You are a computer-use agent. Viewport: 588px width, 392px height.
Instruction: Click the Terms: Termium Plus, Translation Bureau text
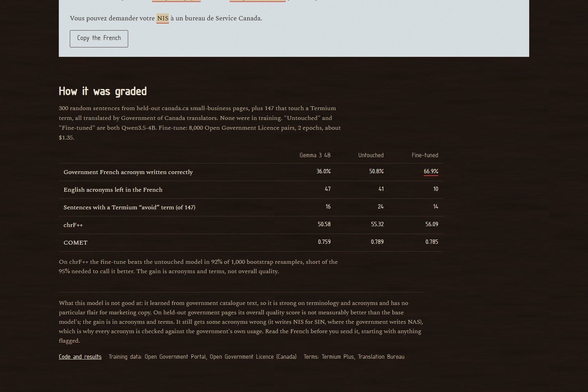tap(354, 357)
